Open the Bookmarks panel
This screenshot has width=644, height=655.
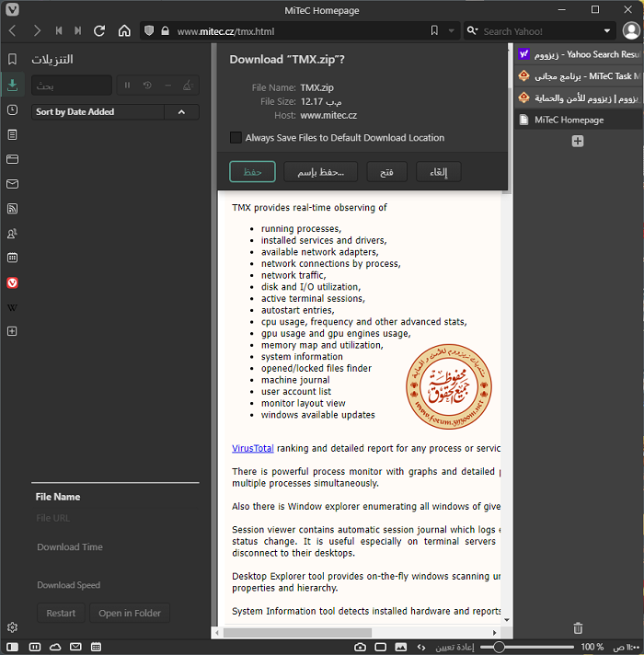pos(13,59)
